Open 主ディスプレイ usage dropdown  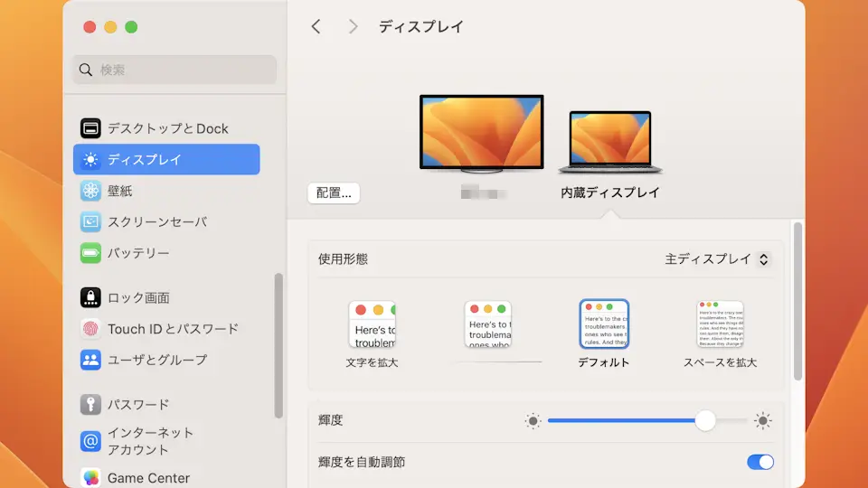(x=718, y=259)
